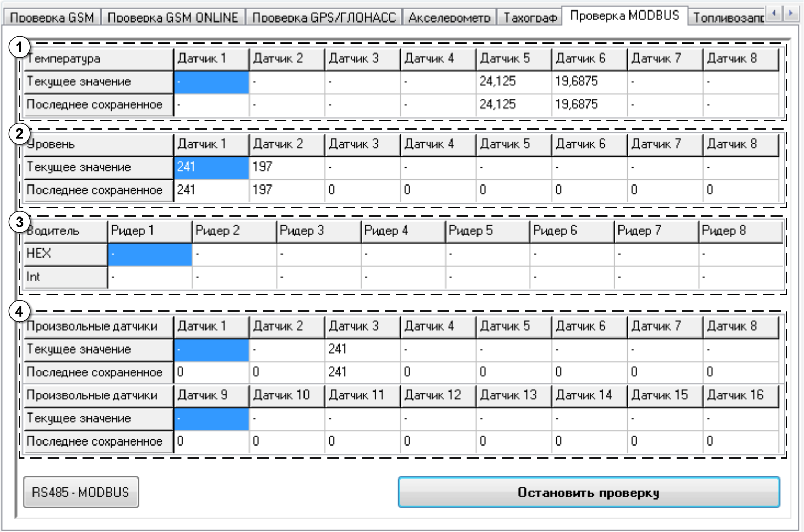Select Уровень current value 197 cell

point(287,167)
